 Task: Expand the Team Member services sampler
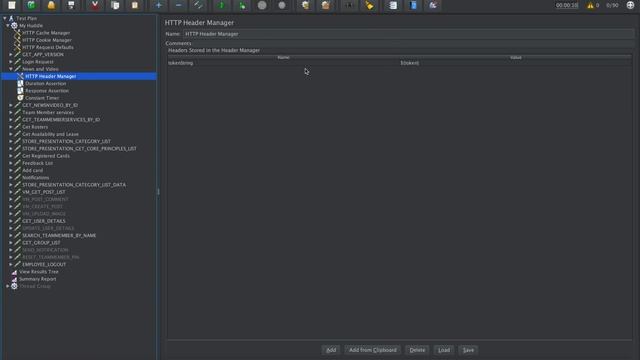pos(11,112)
